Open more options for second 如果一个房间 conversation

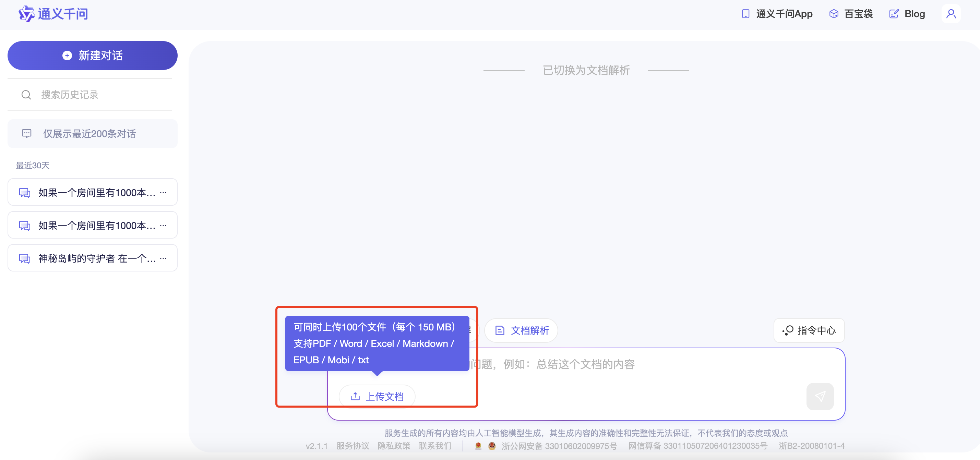pos(164,226)
